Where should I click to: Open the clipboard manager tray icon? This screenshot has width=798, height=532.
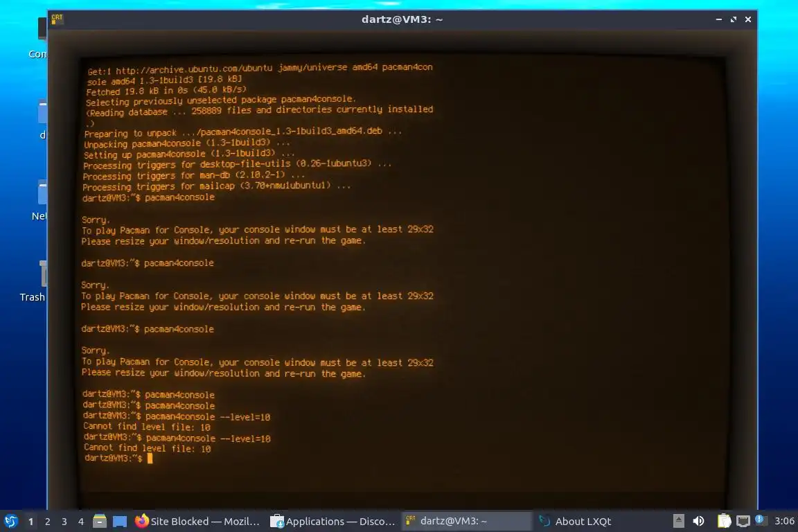click(x=724, y=521)
